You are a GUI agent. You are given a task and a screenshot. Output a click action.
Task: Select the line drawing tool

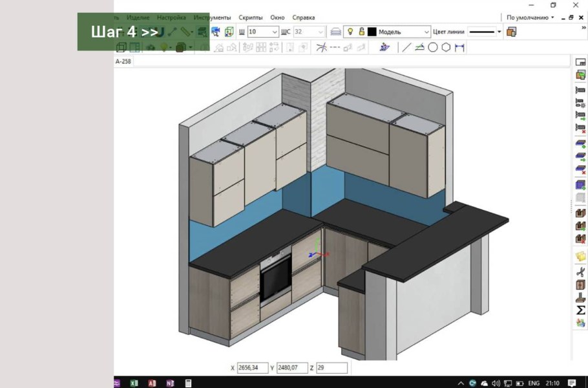[406, 47]
